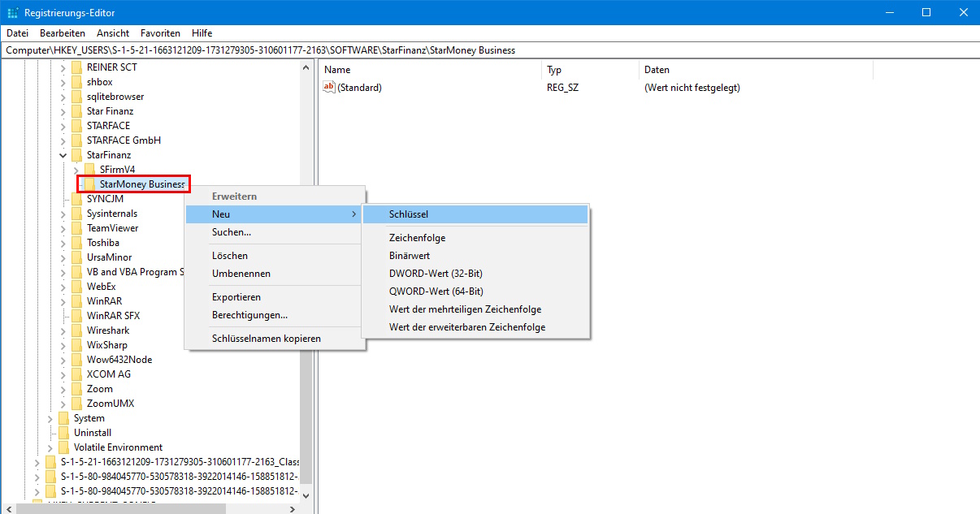Viewport: 980px width, 514px height.
Task: Click the Sysinternals folder icon
Action: (77, 214)
